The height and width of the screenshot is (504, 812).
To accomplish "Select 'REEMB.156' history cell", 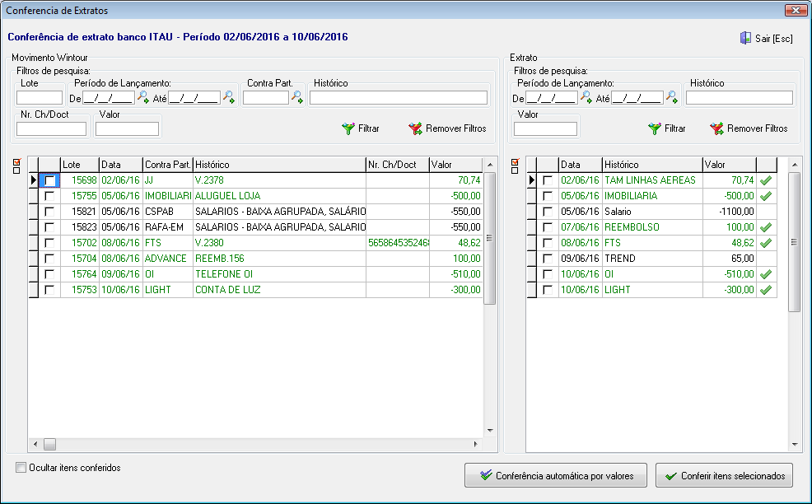I will pyautogui.click(x=279, y=258).
